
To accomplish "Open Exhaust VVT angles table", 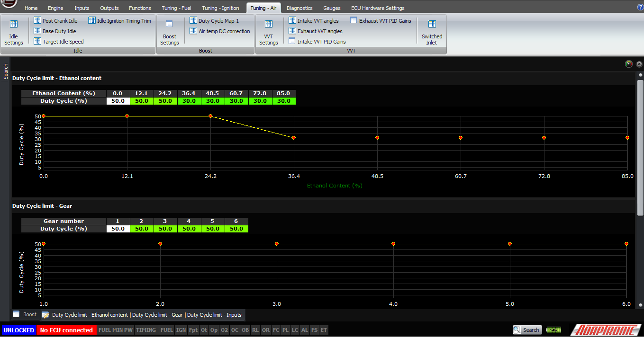I will coord(316,31).
